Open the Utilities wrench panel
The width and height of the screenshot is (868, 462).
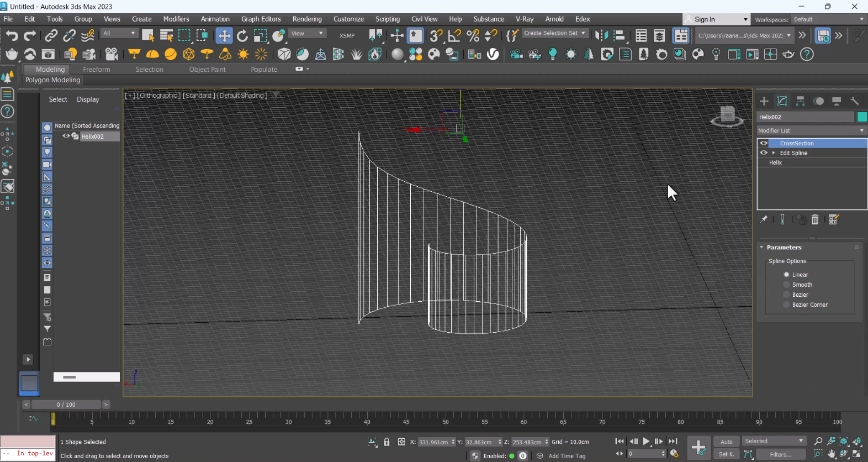(x=854, y=101)
